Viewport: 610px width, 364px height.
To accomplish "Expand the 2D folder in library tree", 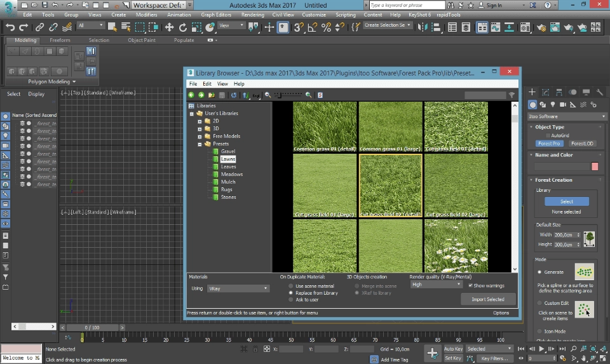I will pos(200,121).
